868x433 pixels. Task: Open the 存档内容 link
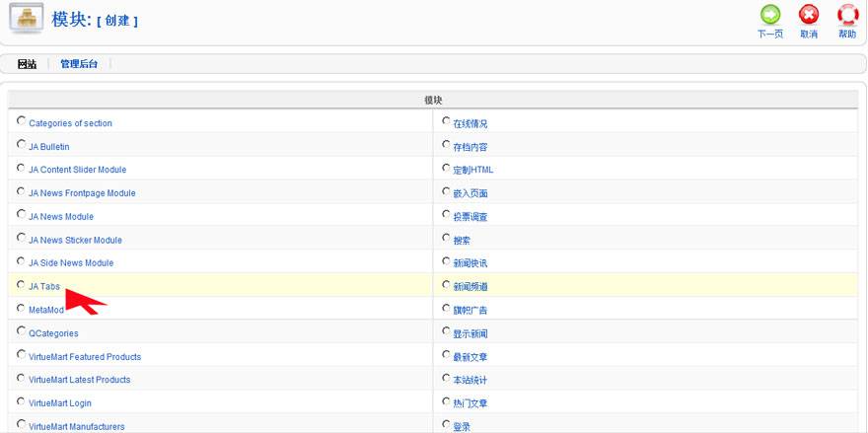[x=470, y=148]
